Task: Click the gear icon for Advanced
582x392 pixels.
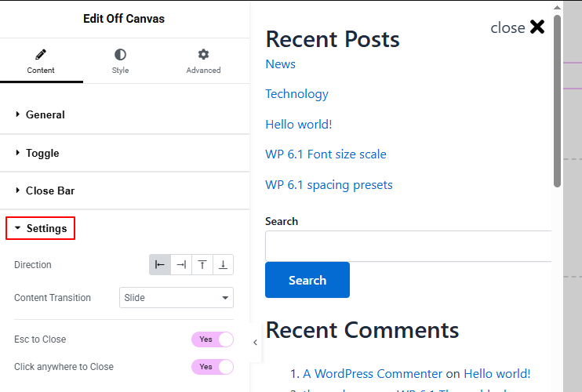Action: [203, 55]
